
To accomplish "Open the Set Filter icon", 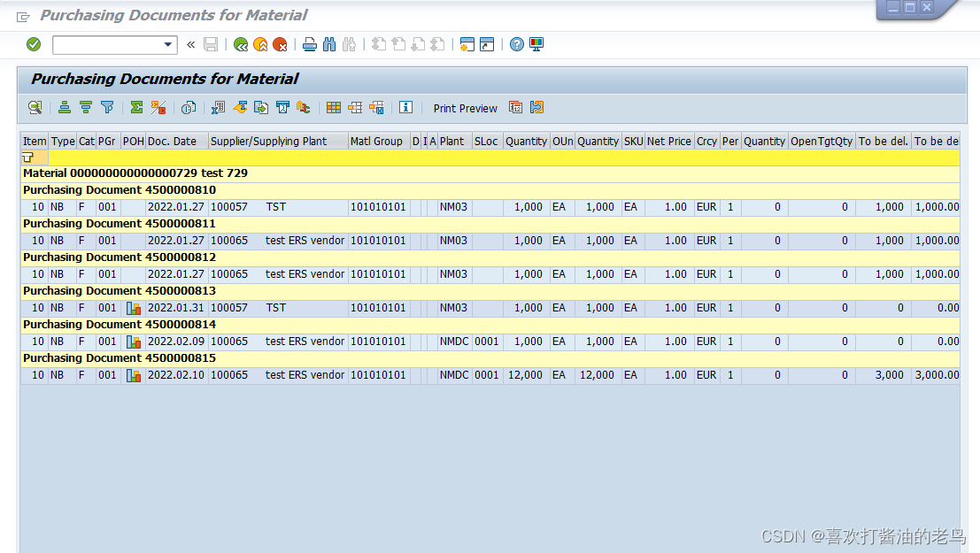I will [106, 107].
